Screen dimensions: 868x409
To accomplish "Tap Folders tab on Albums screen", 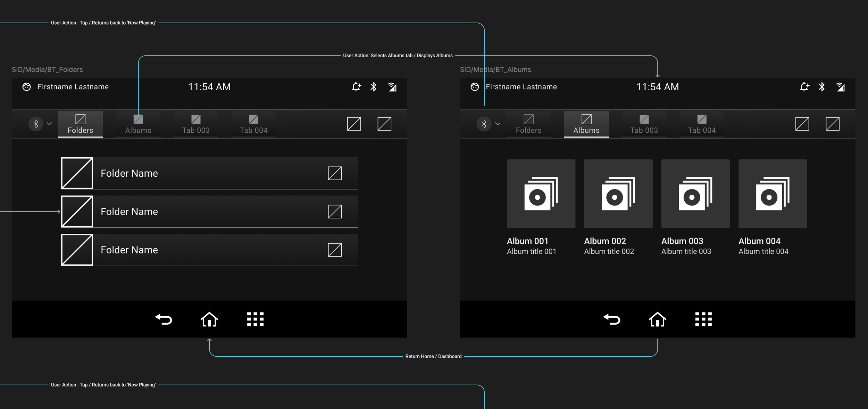I will point(528,124).
